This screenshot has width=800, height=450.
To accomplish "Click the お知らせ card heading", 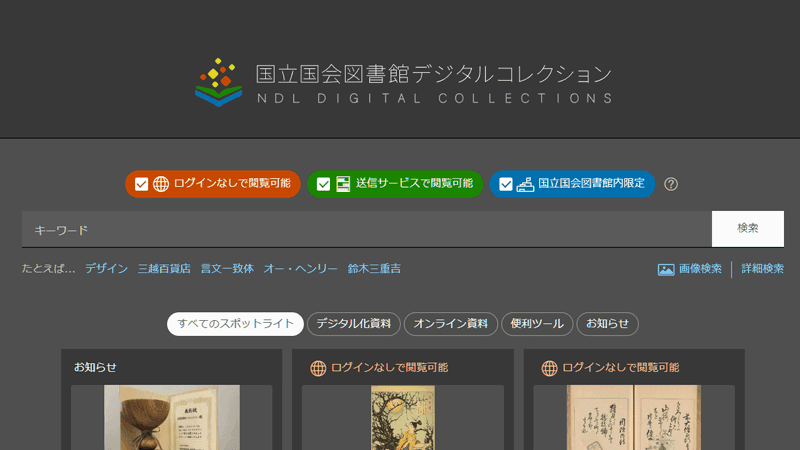I will click(95, 367).
